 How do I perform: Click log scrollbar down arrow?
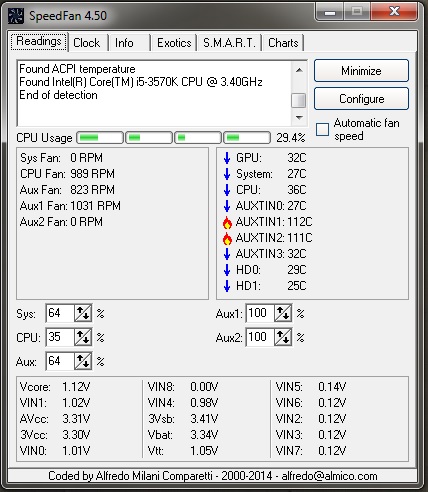[x=299, y=117]
